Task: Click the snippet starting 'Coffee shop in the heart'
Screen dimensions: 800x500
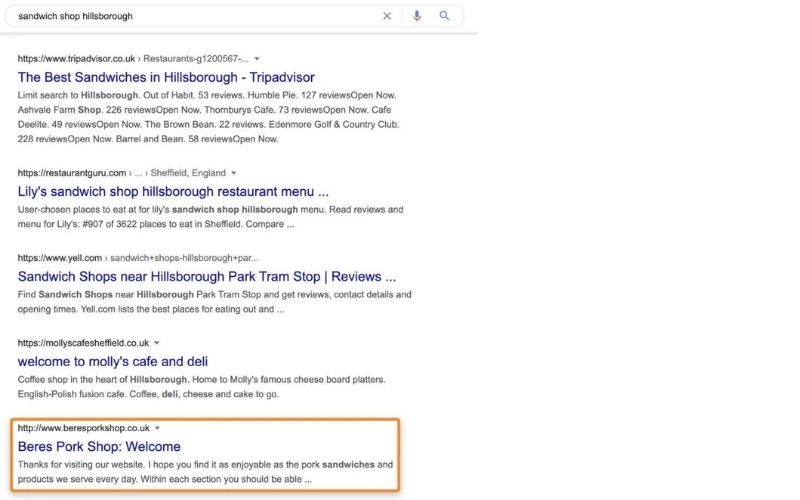Action: [x=202, y=387]
